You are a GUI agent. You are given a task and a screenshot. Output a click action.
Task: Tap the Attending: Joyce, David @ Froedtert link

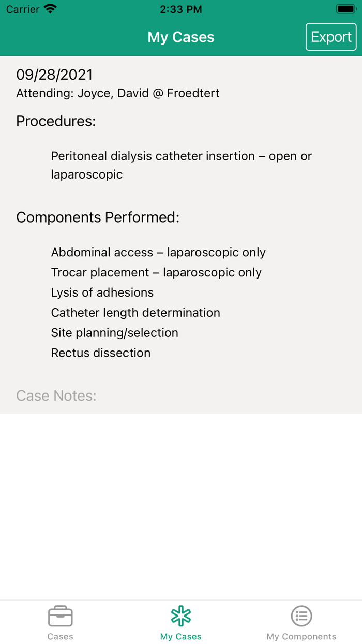pyautogui.click(x=117, y=93)
